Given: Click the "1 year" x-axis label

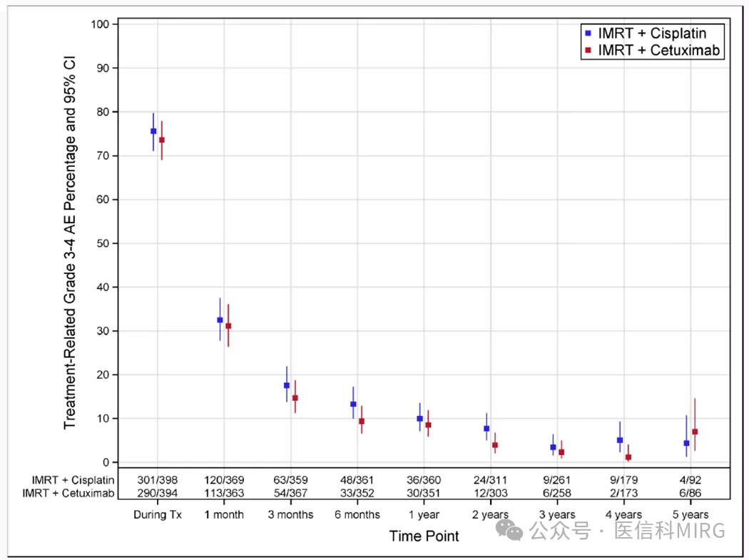Looking at the screenshot, I should (x=424, y=514).
